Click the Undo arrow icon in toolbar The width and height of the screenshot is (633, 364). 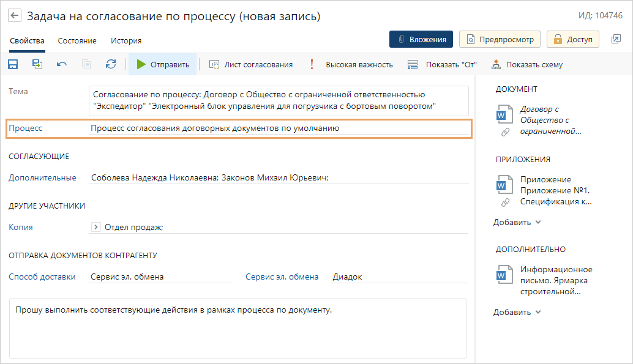tap(62, 64)
